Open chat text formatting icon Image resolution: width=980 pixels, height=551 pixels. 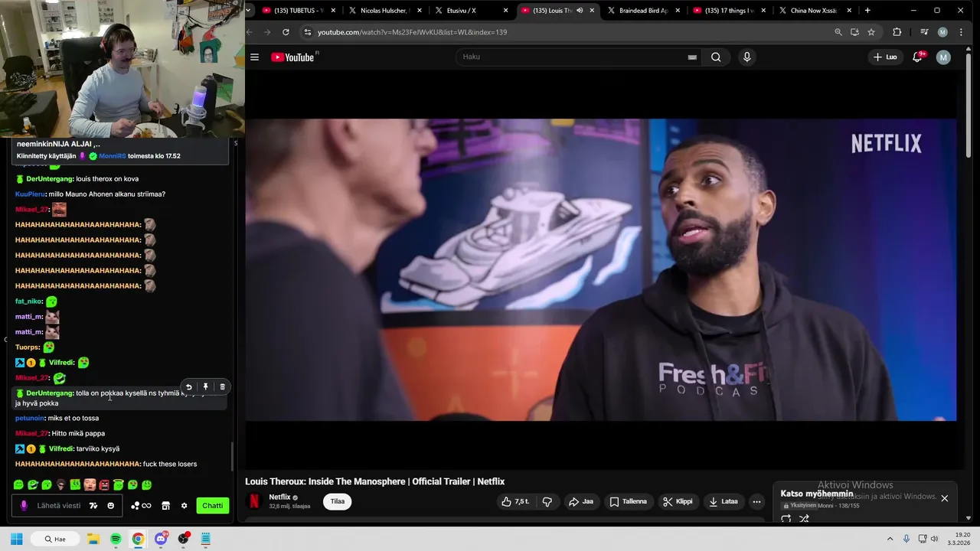[x=93, y=506]
